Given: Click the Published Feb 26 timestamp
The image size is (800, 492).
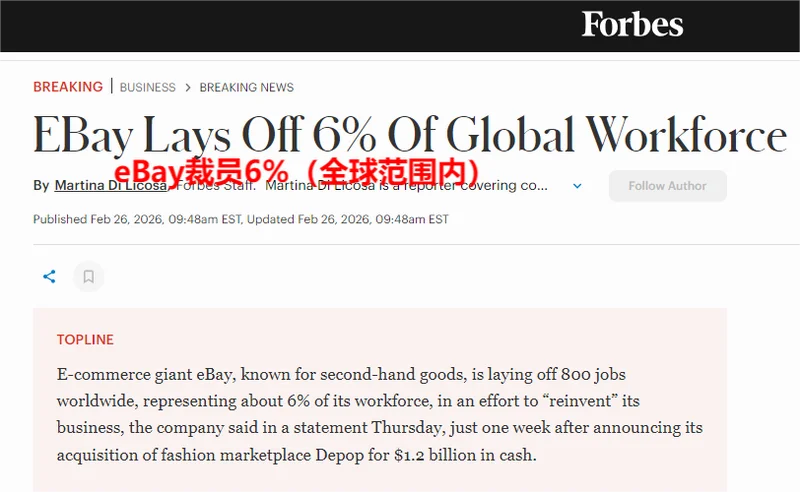Looking at the screenshot, I should click(138, 219).
